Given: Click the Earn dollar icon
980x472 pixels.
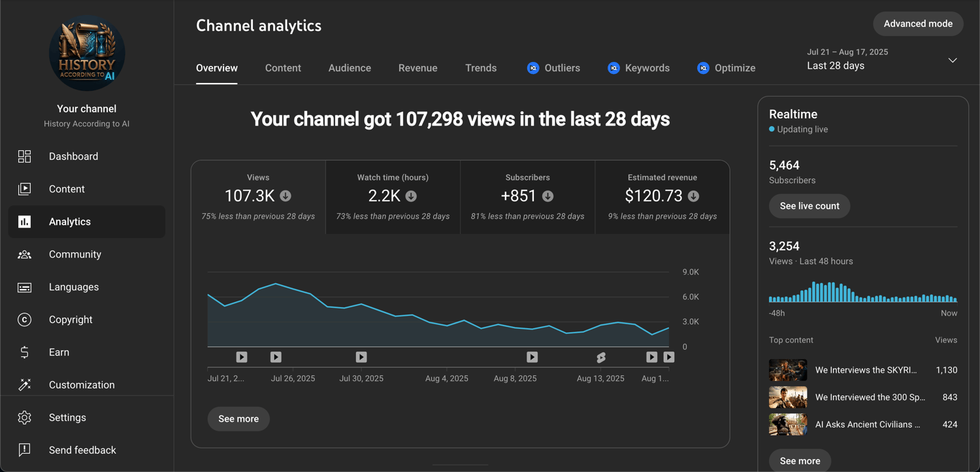Looking at the screenshot, I should tap(24, 352).
